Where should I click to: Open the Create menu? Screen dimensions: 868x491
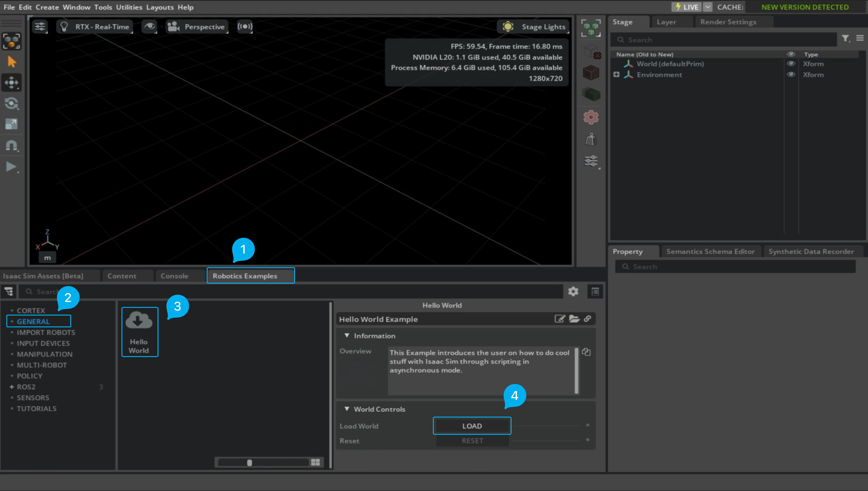click(47, 7)
